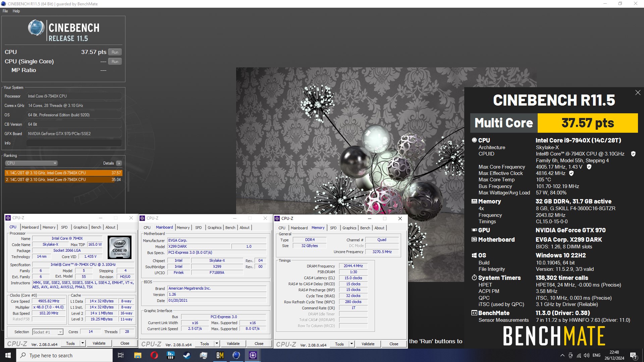The width and height of the screenshot is (644, 362).
Task: Switch to BenchMate via BM taskbar icon
Action: click(220, 355)
